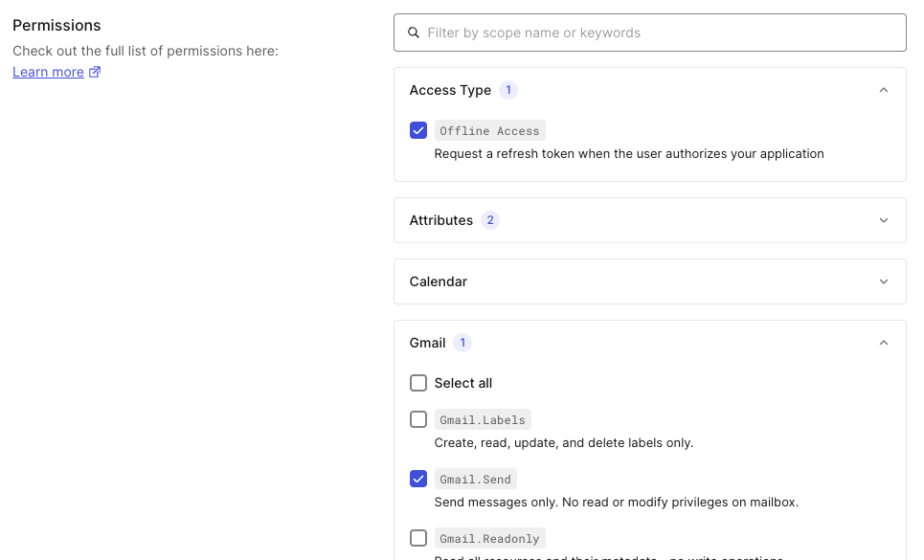Enable the Gmail.Readonly scope checkbox
The height and width of the screenshot is (560, 924).
coord(418,538)
